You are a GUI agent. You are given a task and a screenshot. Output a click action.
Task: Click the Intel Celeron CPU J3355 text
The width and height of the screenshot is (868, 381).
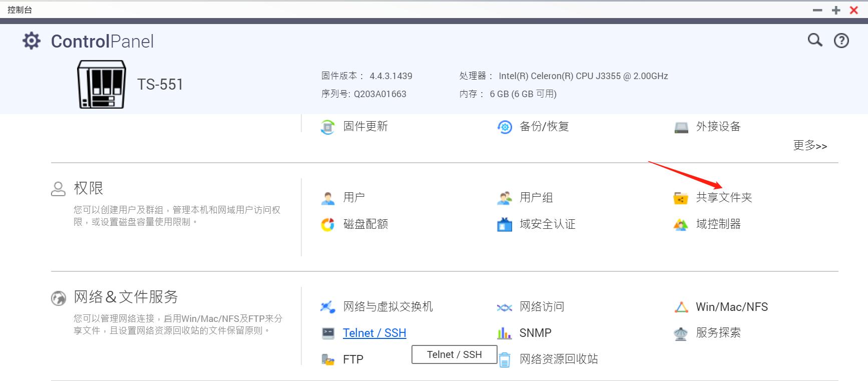pyautogui.click(x=583, y=76)
